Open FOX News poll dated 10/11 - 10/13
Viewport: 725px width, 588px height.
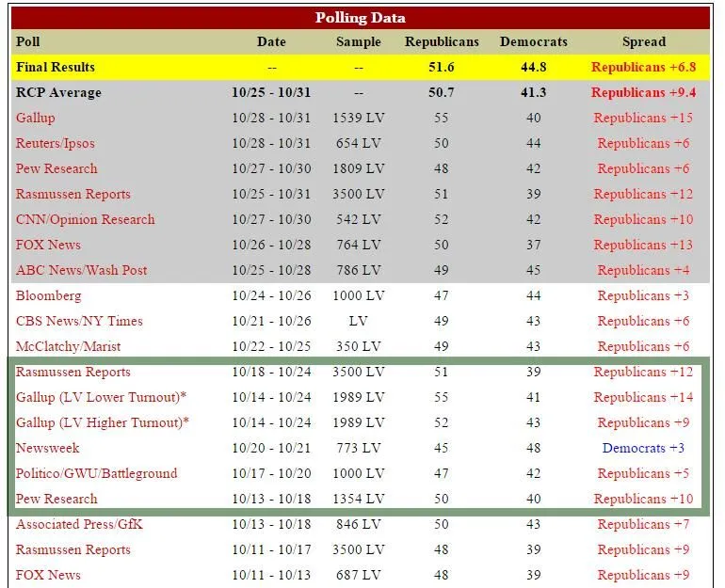tap(48, 575)
